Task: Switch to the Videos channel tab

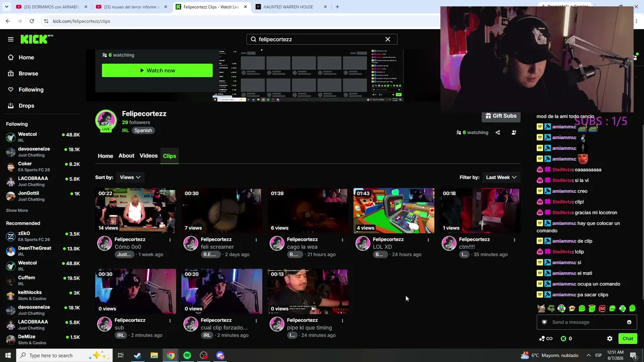Action: tap(148, 156)
